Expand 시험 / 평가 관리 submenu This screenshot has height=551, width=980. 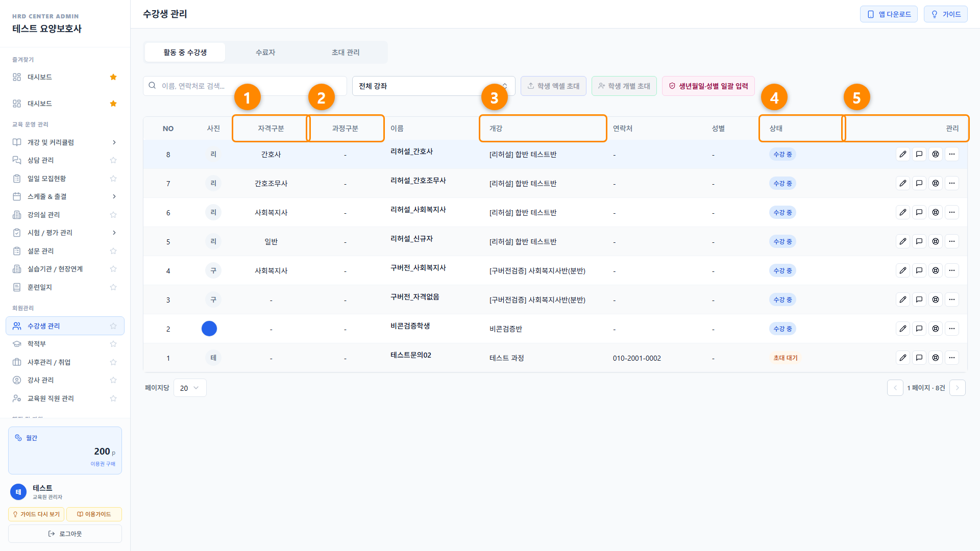[x=114, y=233]
